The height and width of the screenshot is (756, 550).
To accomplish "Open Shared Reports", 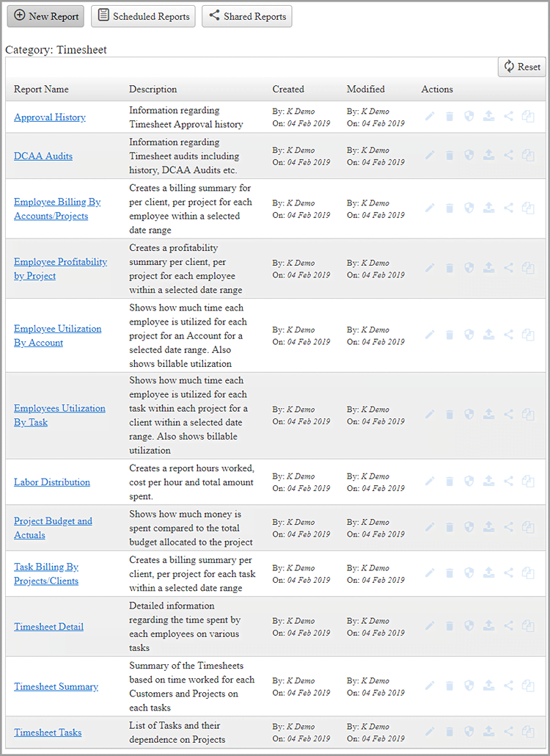I will pos(246,16).
